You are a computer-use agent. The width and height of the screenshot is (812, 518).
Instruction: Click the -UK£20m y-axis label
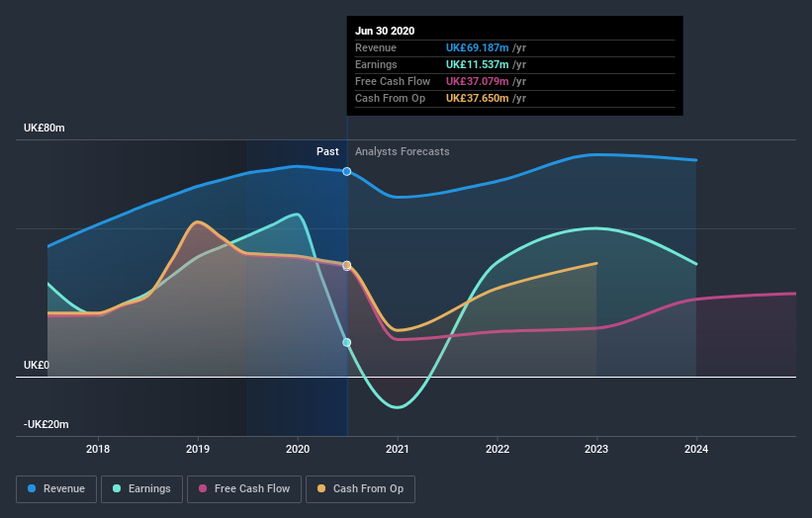pos(46,424)
